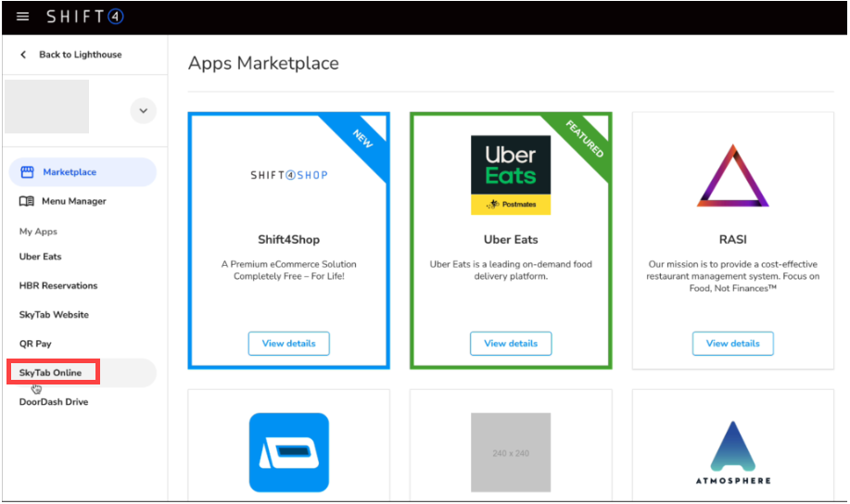Click the RASI card title
Image resolution: width=850 pixels, height=504 pixels.
(733, 240)
